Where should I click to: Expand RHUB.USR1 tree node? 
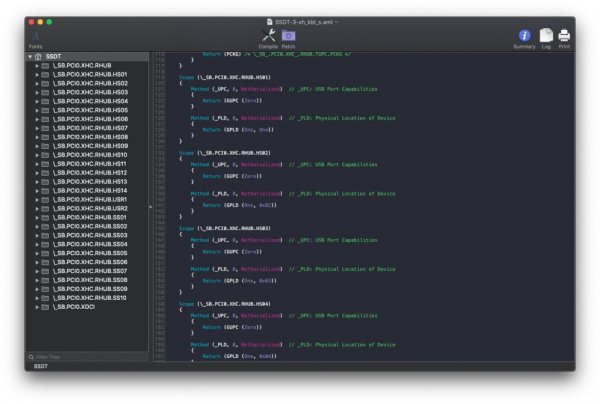[37, 200]
